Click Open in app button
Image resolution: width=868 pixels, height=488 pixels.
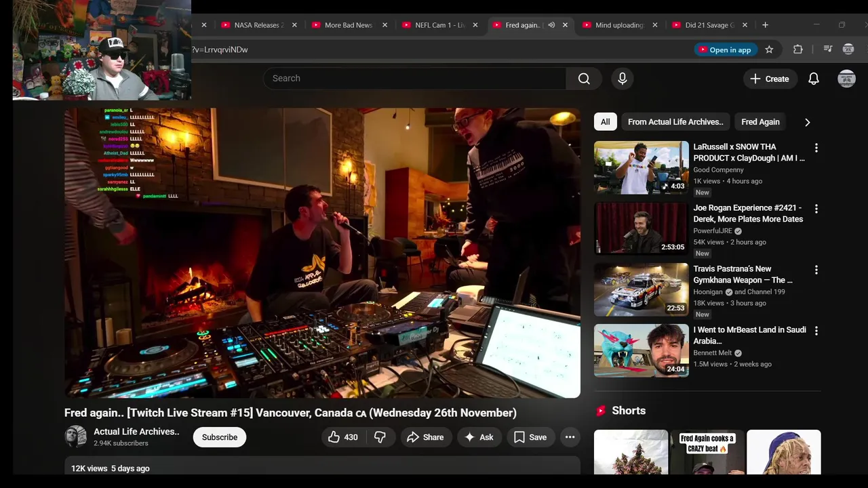pos(725,49)
